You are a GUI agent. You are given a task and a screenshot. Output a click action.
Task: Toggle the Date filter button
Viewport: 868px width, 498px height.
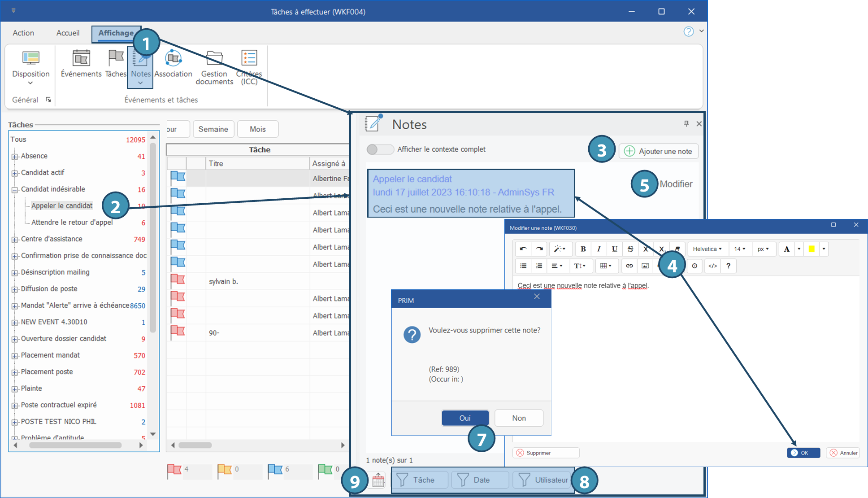(x=480, y=480)
